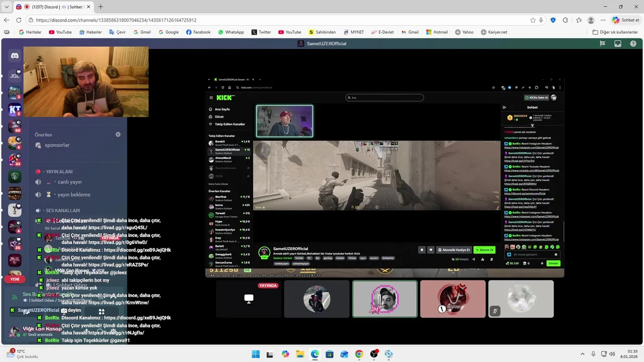Switch to the Discord Sohbet browser tab
Viewport: 644px width, 362px height.
point(53,7)
